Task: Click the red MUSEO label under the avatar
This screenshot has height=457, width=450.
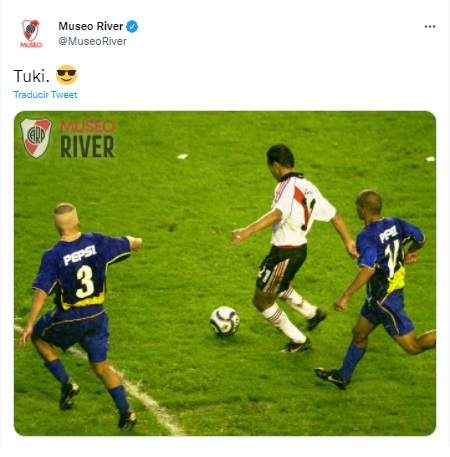Action: [x=31, y=45]
